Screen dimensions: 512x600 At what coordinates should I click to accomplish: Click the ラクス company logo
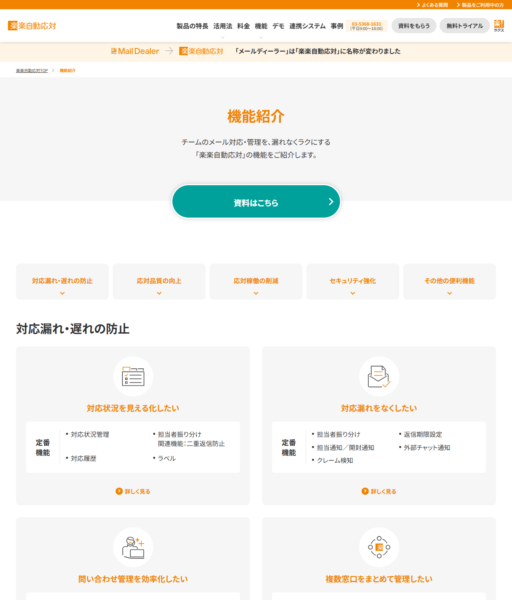(499, 26)
